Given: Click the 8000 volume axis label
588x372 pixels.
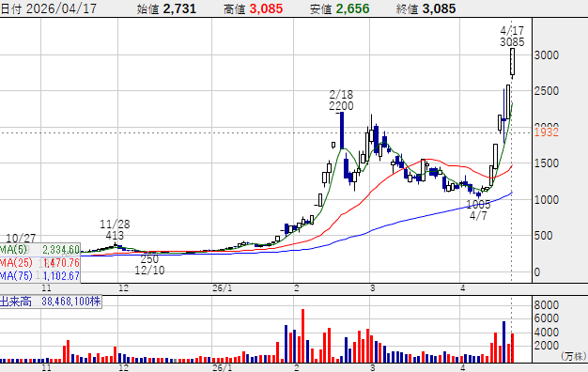Looking at the screenshot, I should point(547,305).
